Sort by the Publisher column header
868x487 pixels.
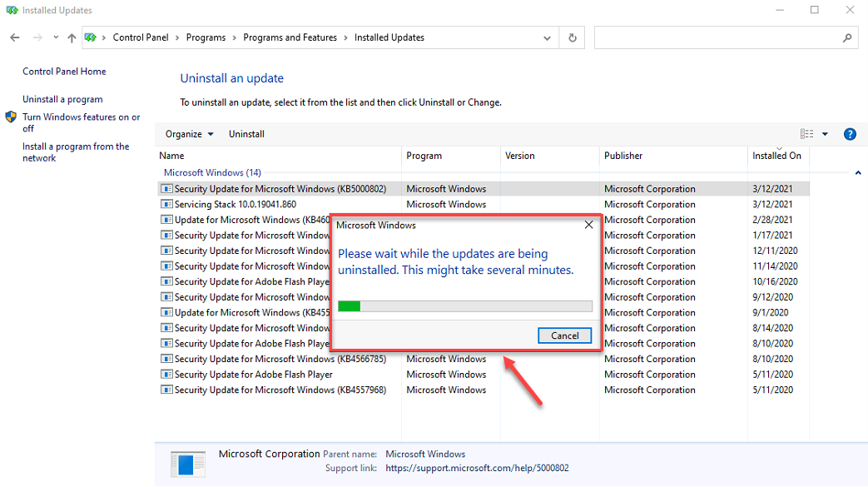point(674,156)
